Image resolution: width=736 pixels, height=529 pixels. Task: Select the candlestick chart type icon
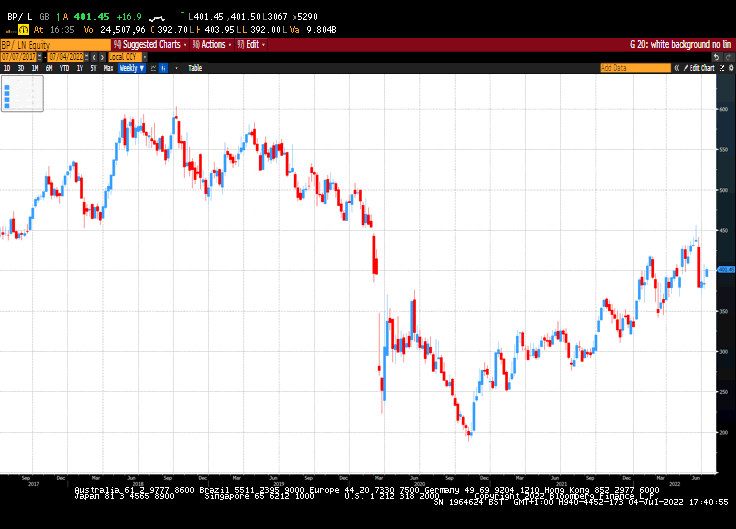coord(163,68)
